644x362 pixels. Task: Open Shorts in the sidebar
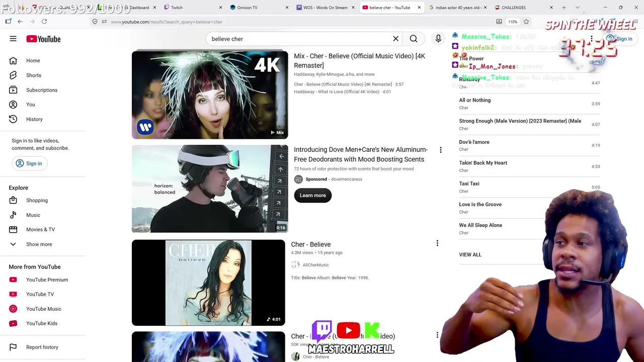[x=43, y=75]
